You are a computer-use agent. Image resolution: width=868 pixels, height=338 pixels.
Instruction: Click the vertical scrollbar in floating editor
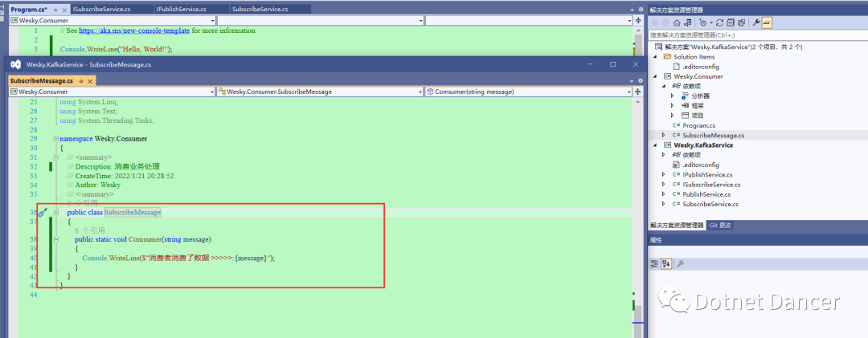tap(637, 218)
